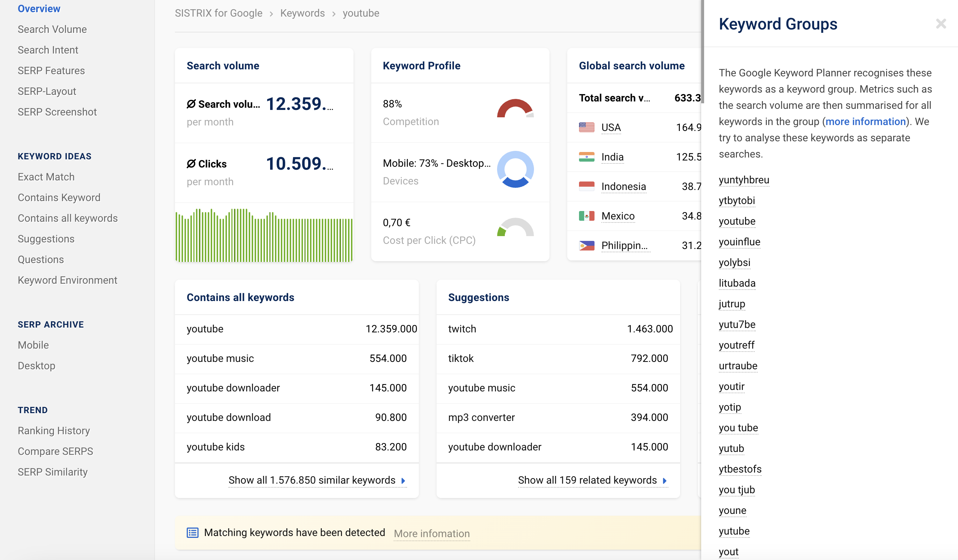
Task: Select Contains Keyword in sidebar
Action: tap(59, 198)
